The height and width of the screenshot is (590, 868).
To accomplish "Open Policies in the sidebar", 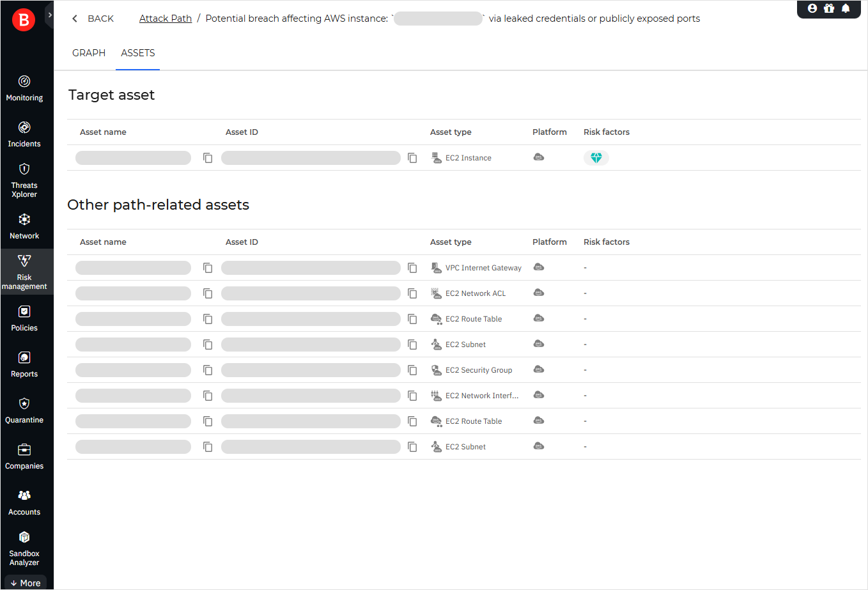I will [24, 319].
